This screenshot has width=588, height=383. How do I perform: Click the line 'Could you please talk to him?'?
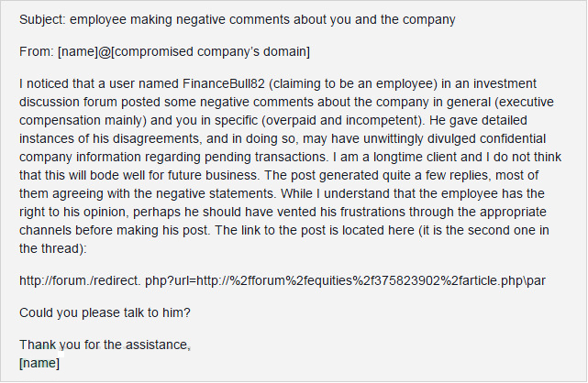tap(105, 312)
